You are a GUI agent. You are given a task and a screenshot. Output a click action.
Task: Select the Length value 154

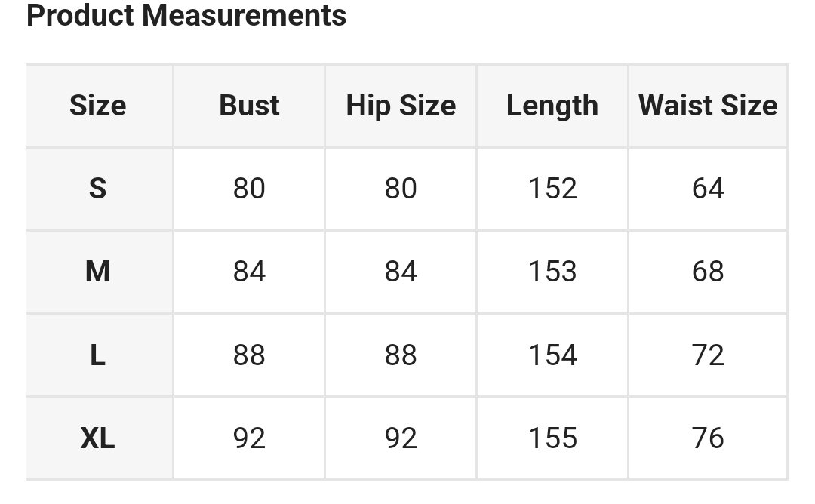click(552, 355)
